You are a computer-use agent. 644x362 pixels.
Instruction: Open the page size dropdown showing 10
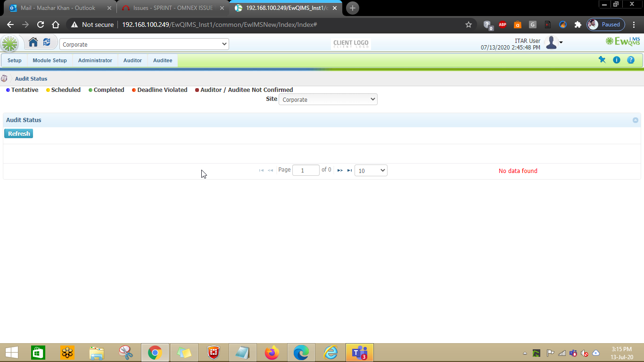[x=371, y=171]
